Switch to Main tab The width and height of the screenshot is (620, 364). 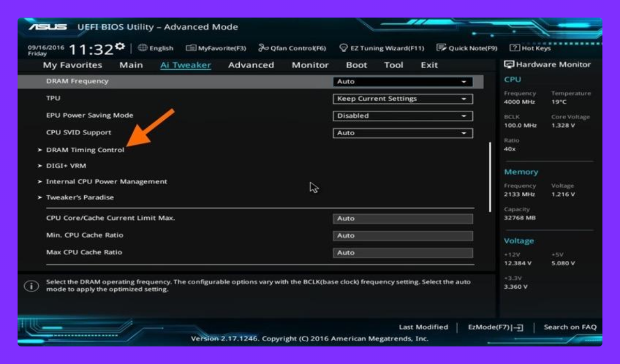click(131, 65)
